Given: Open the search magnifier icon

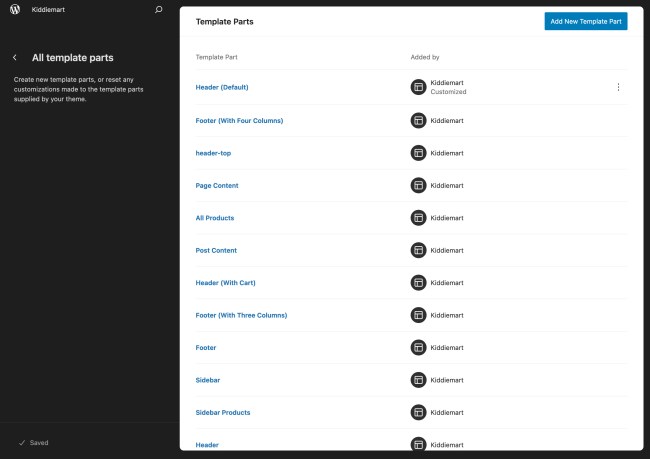Looking at the screenshot, I should click(158, 9).
